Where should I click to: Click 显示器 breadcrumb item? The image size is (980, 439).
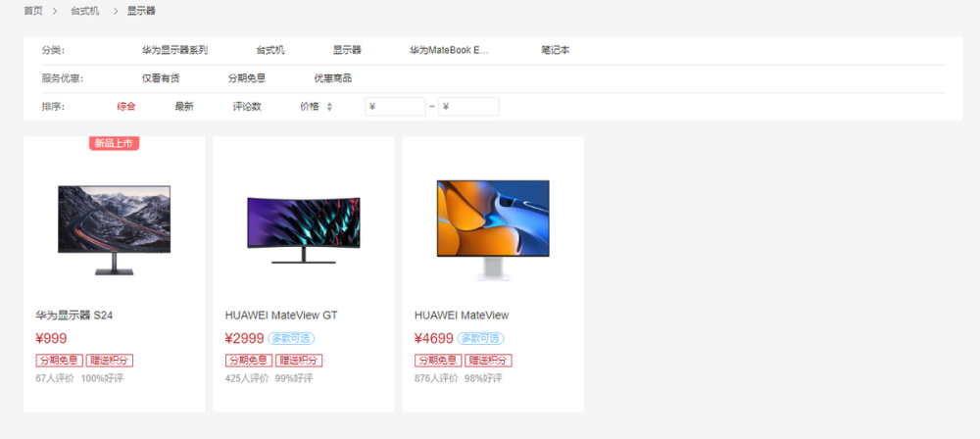pos(141,11)
